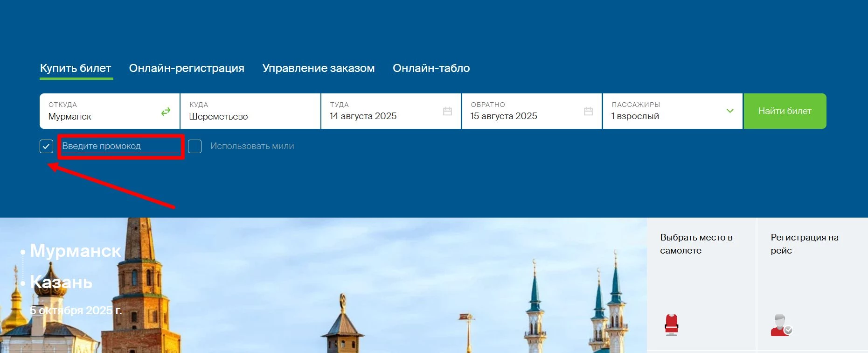868x353 pixels.
Task: Open Регистрация на рейс card
Action: [812, 285]
